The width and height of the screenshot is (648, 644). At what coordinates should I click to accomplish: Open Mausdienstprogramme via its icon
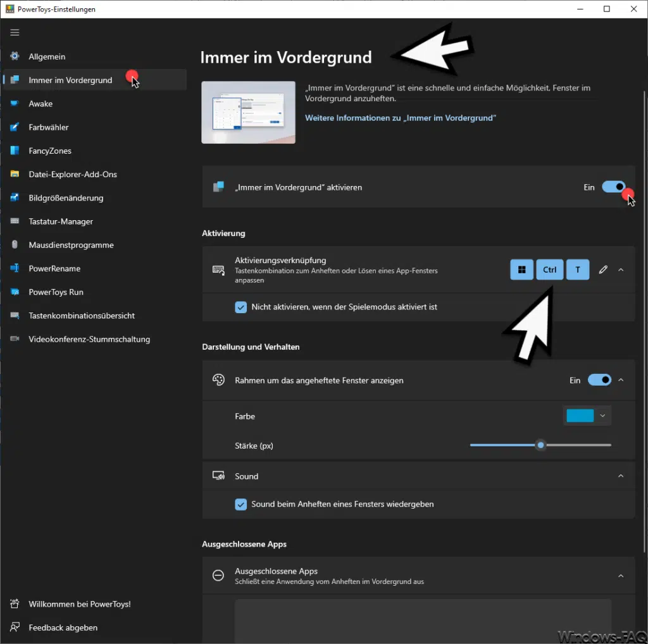click(x=14, y=245)
